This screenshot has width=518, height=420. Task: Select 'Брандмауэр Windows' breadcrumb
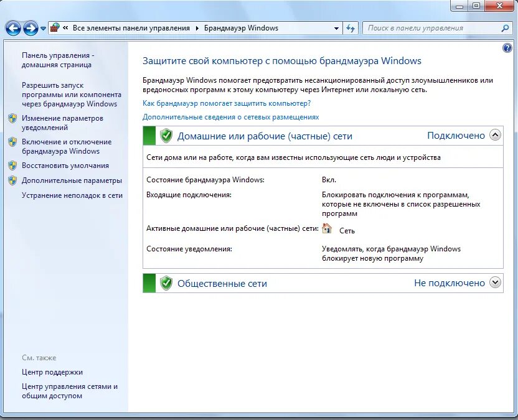pos(241,28)
